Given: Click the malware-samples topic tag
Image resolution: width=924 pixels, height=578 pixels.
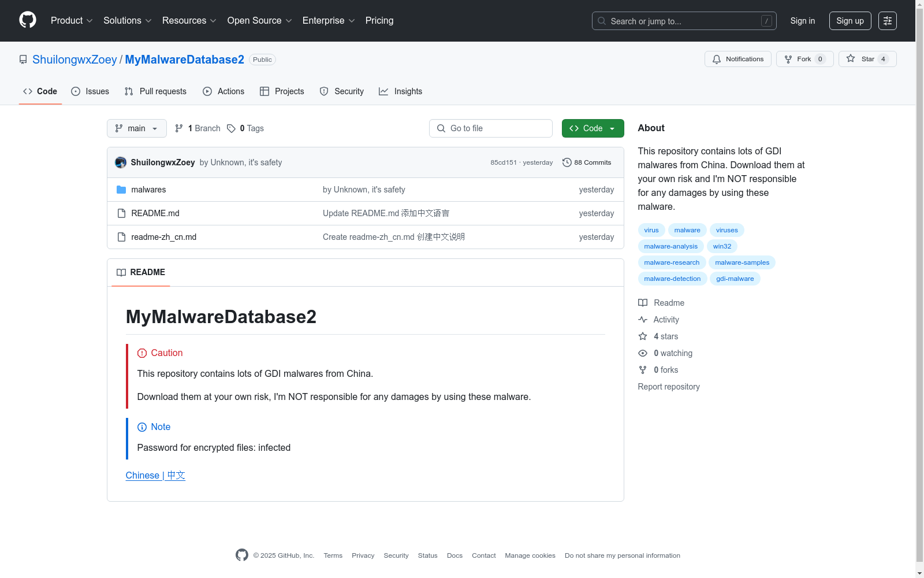Looking at the screenshot, I should (742, 262).
